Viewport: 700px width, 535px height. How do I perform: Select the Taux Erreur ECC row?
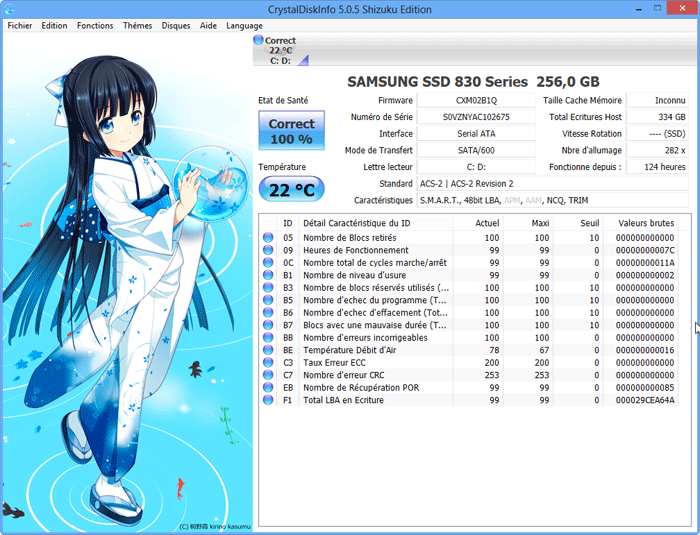[x=469, y=362]
